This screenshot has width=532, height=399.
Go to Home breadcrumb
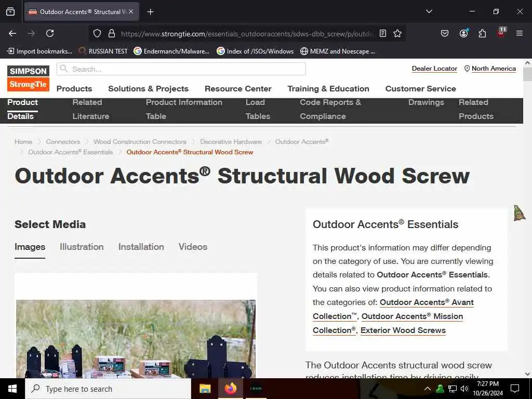(x=23, y=142)
